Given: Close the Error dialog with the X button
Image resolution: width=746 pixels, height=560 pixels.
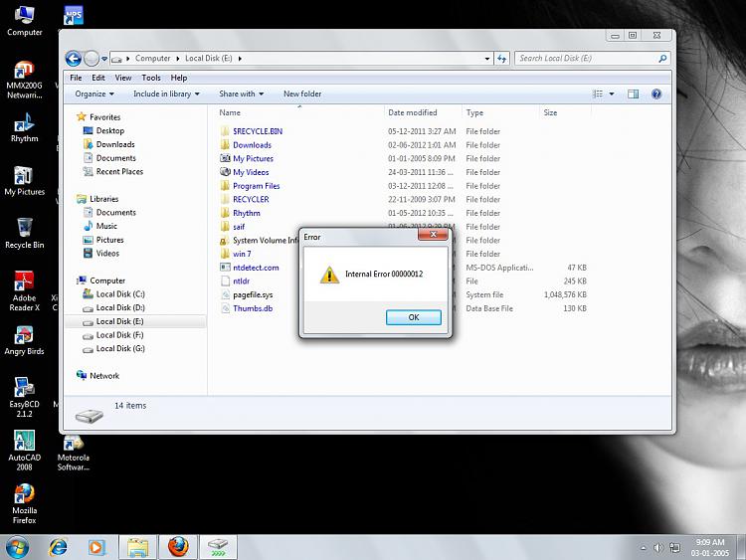Looking at the screenshot, I should (x=433, y=234).
